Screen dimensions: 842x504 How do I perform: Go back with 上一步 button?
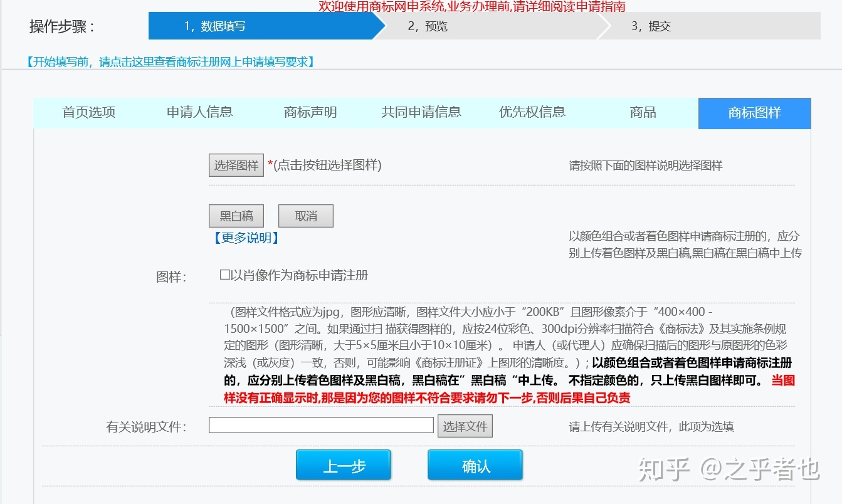[344, 466]
